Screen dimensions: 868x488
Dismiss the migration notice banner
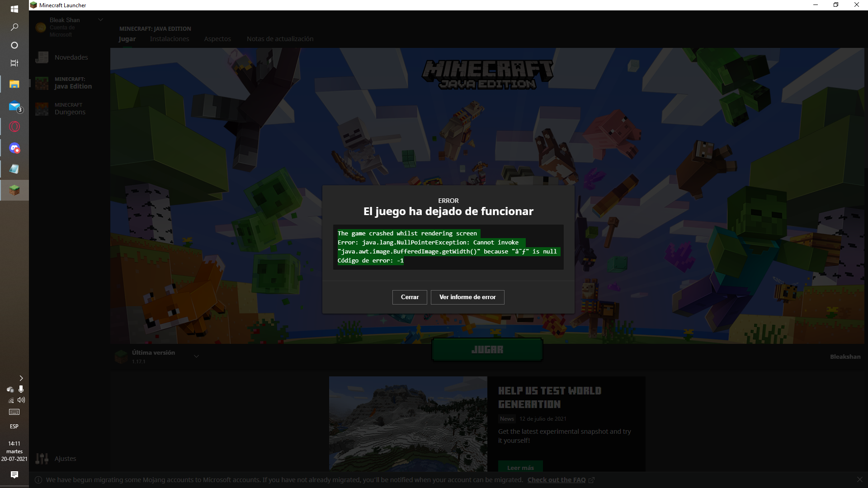click(859, 479)
